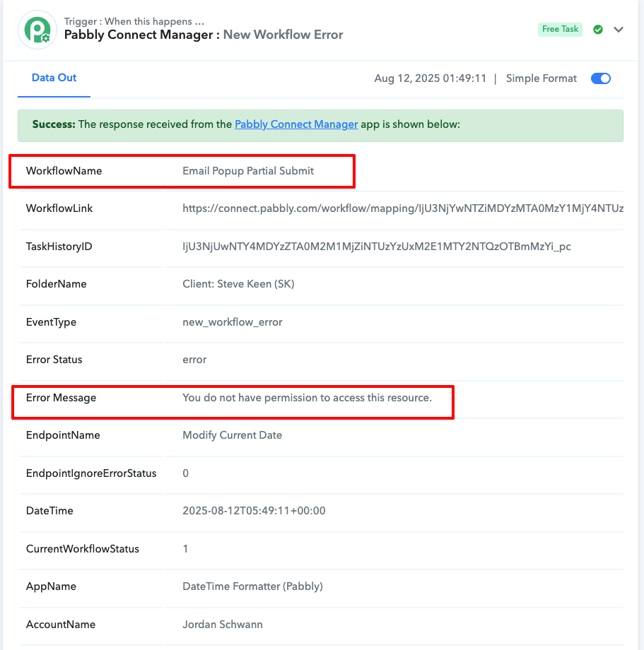
Task: Click the DateTime value row
Action: click(x=321, y=511)
